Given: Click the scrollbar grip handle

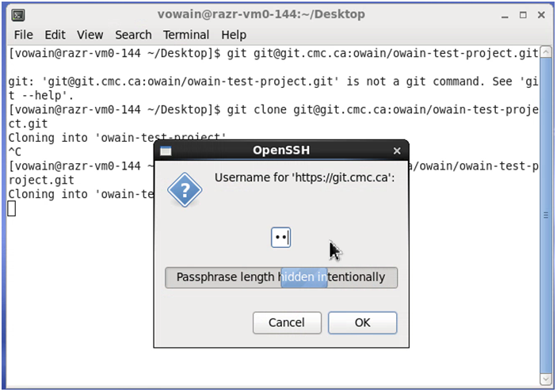Looking at the screenshot, I should click(546, 215).
